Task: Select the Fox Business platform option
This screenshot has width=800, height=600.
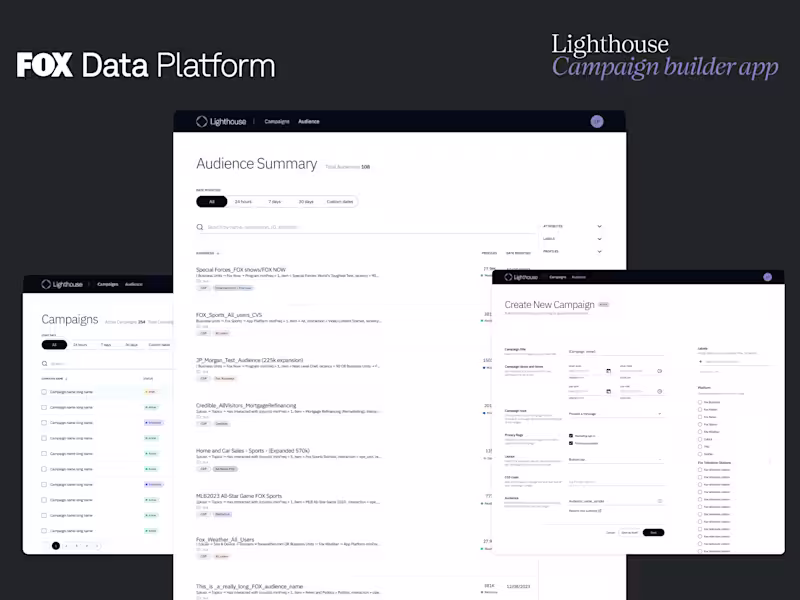Action: (700, 402)
